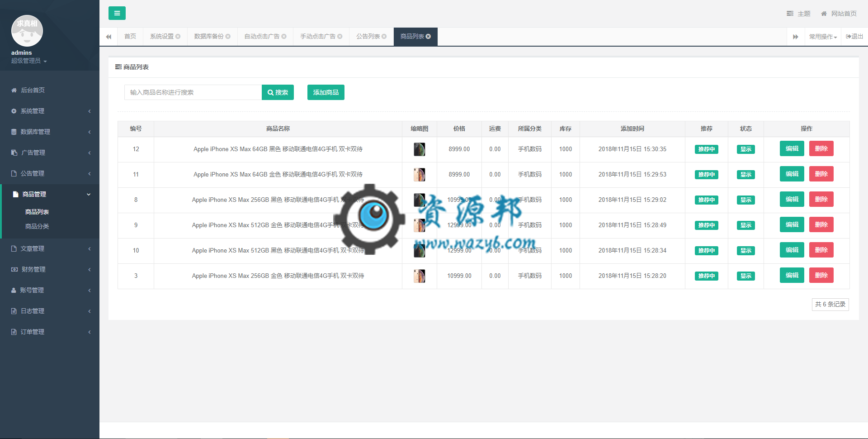The image size is (868, 439).
Task: Toggle 显示 status for product 3
Action: point(746,276)
